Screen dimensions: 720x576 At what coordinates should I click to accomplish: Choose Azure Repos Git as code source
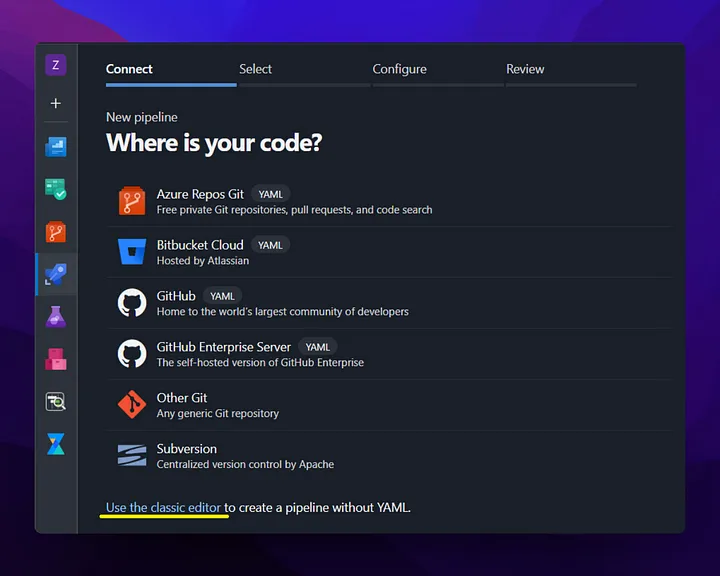click(x=389, y=201)
